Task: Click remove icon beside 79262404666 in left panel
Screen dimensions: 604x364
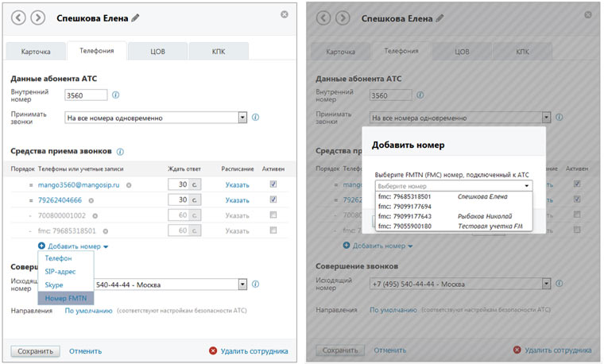Action: 90,200
